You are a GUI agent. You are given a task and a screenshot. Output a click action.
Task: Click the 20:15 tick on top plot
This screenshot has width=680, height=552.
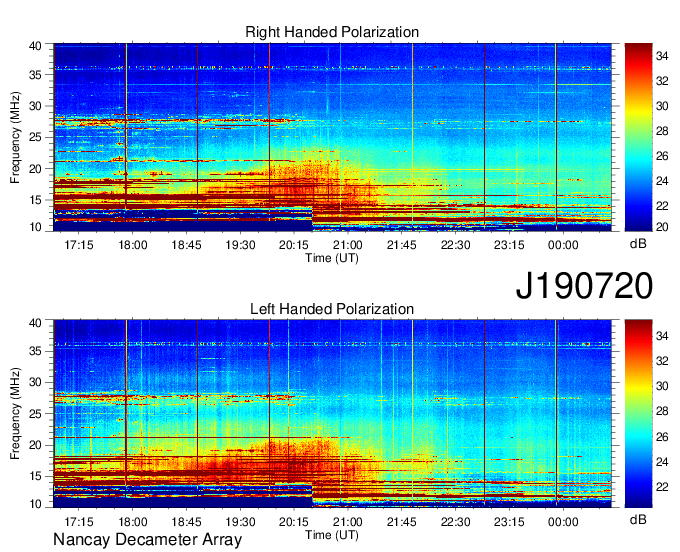coord(294,245)
